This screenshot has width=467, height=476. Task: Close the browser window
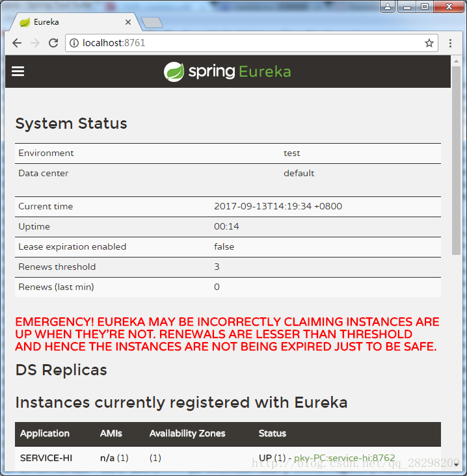pos(449,7)
